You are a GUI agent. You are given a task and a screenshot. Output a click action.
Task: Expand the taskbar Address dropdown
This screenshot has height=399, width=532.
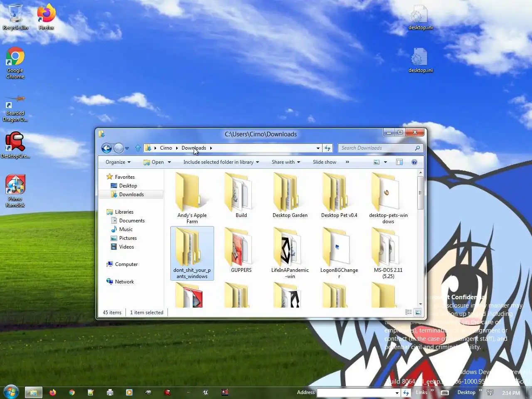point(397,392)
